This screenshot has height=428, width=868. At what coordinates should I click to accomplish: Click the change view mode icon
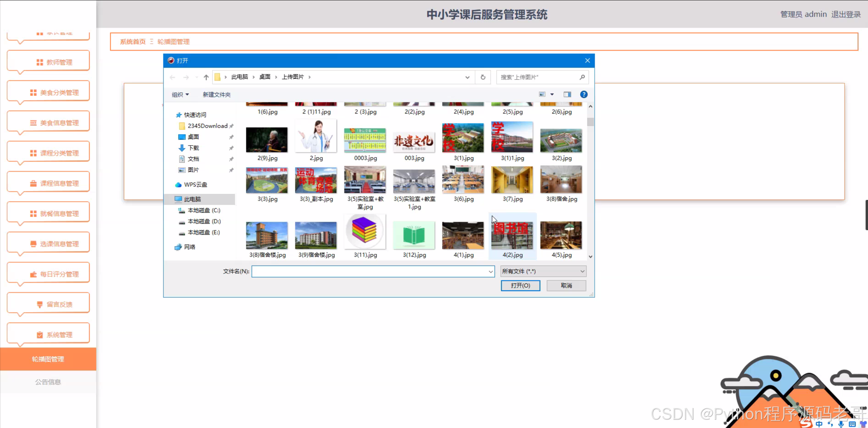(x=542, y=94)
